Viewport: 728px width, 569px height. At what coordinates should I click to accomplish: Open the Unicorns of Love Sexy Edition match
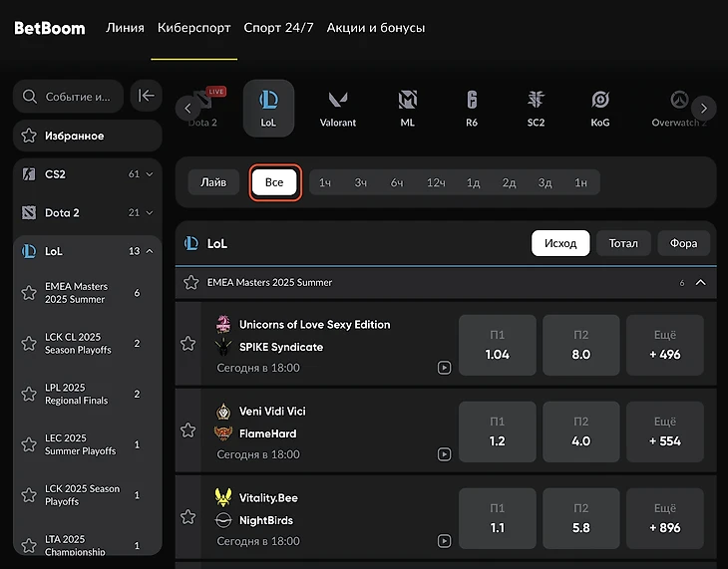click(314, 325)
